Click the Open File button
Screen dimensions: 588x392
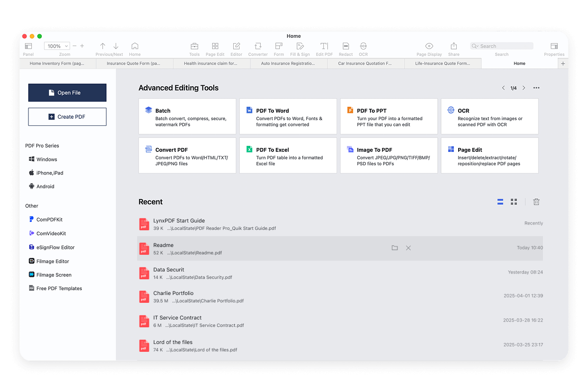click(x=67, y=93)
